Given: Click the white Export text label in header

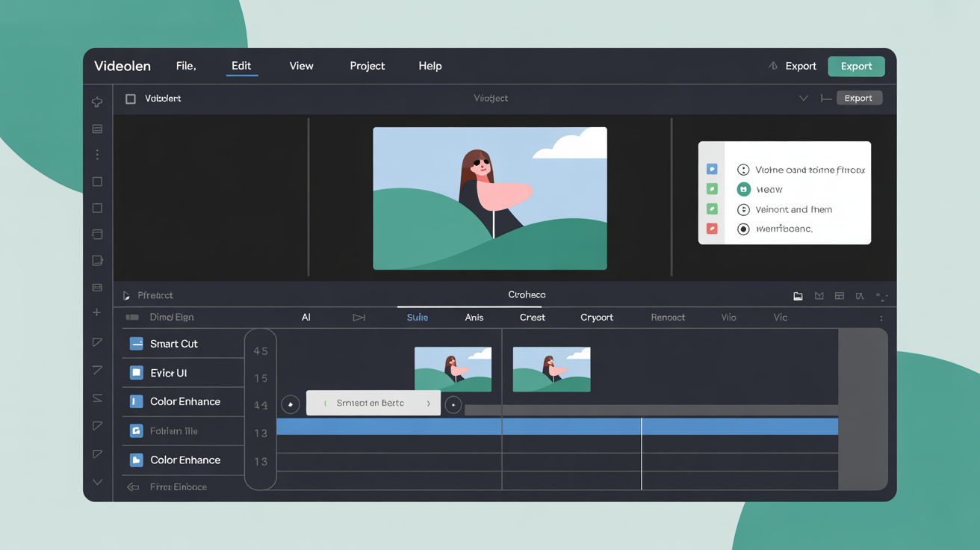Looking at the screenshot, I should coord(801,66).
